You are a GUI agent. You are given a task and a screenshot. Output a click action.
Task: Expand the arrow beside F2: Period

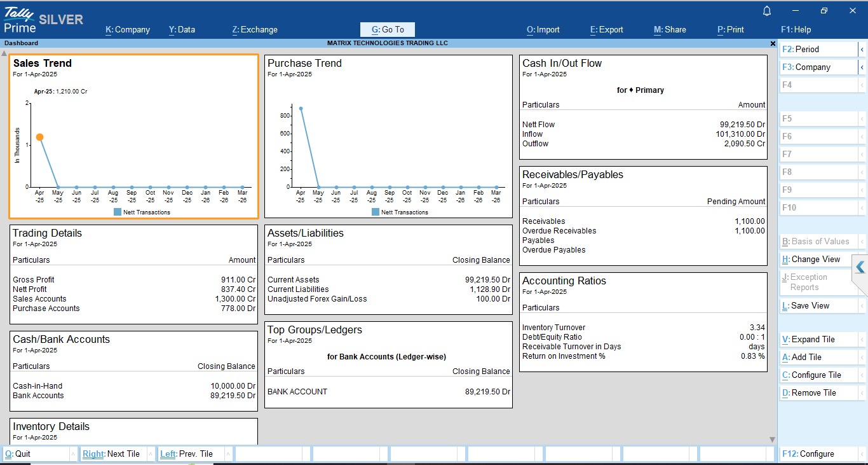(x=862, y=49)
